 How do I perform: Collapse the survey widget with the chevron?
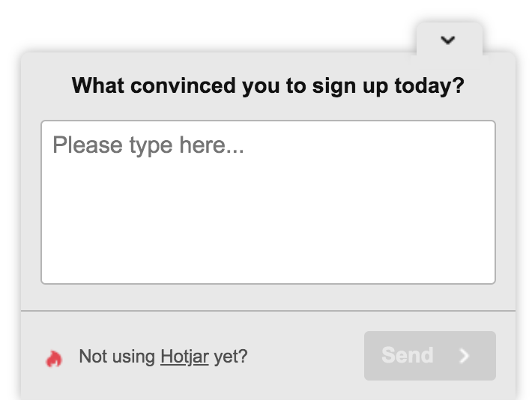click(x=450, y=40)
